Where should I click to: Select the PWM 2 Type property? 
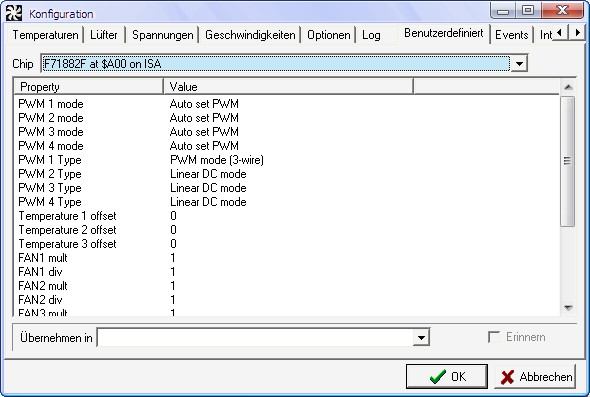click(x=50, y=174)
